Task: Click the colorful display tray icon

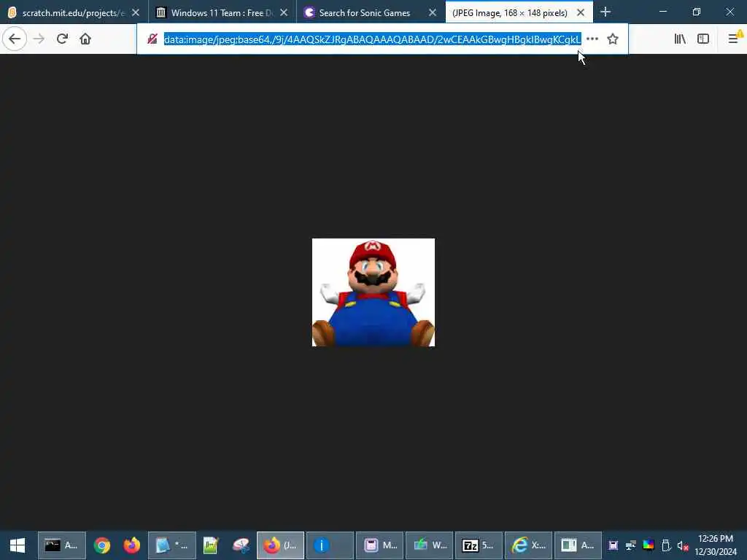Action: [x=649, y=545]
